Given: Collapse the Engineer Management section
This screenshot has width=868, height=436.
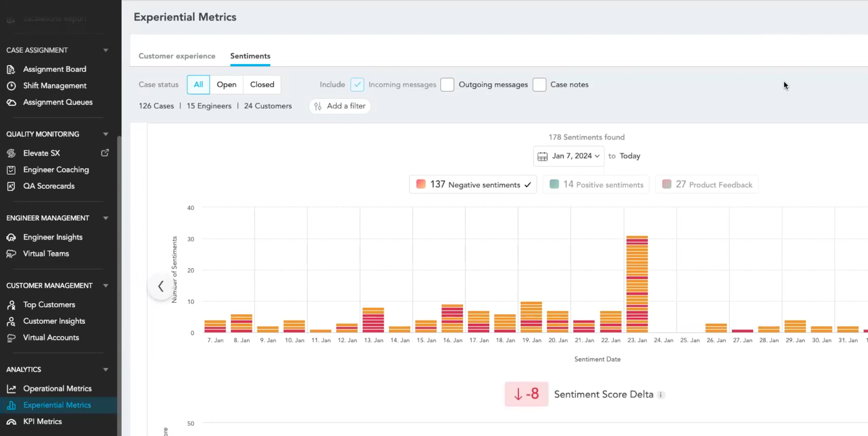Looking at the screenshot, I should (x=105, y=218).
